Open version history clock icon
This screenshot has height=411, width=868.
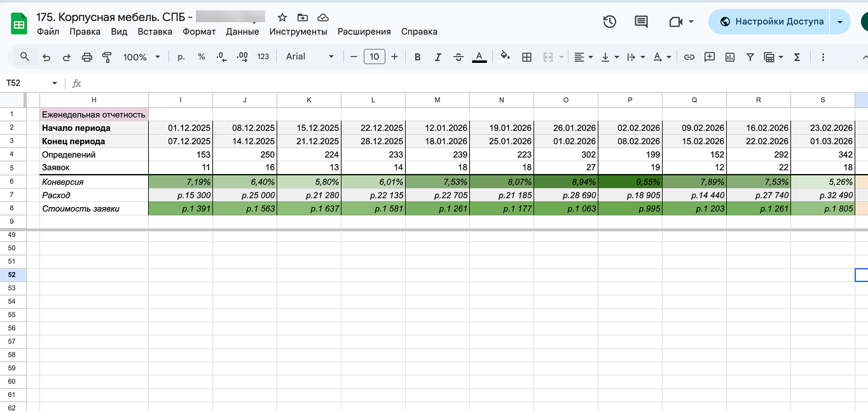(x=609, y=22)
